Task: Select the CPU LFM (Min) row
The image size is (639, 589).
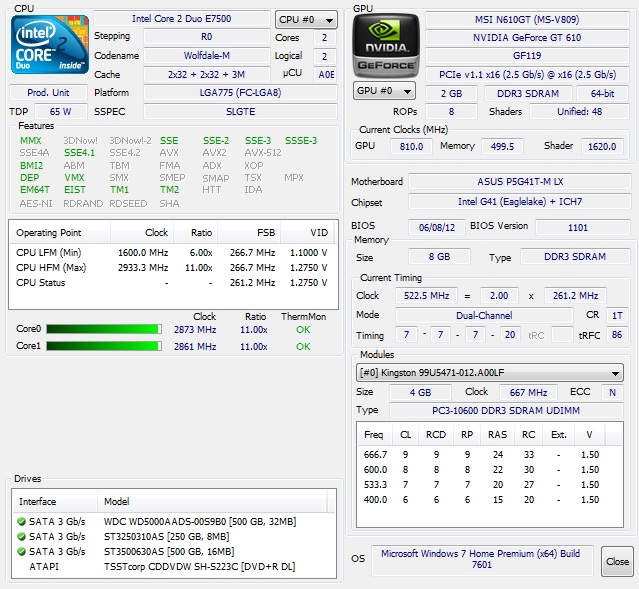Action: [x=173, y=253]
